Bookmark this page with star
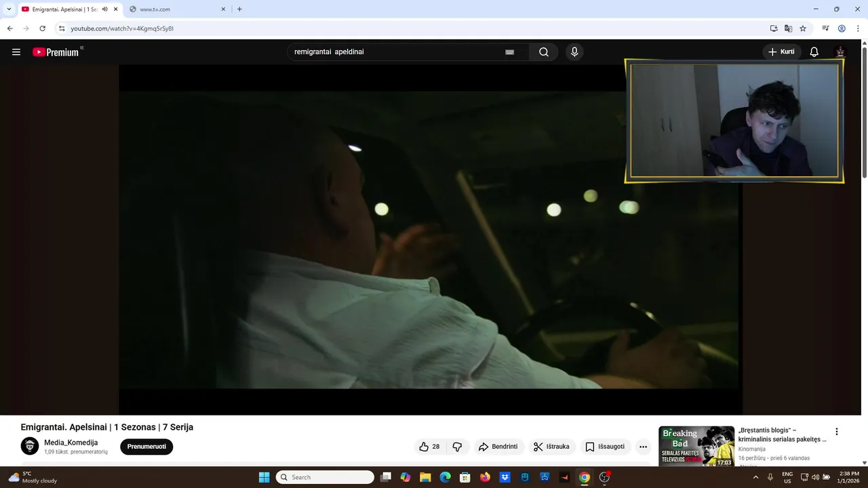Screen dimensions: 868x488 click(x=803, y=28)
